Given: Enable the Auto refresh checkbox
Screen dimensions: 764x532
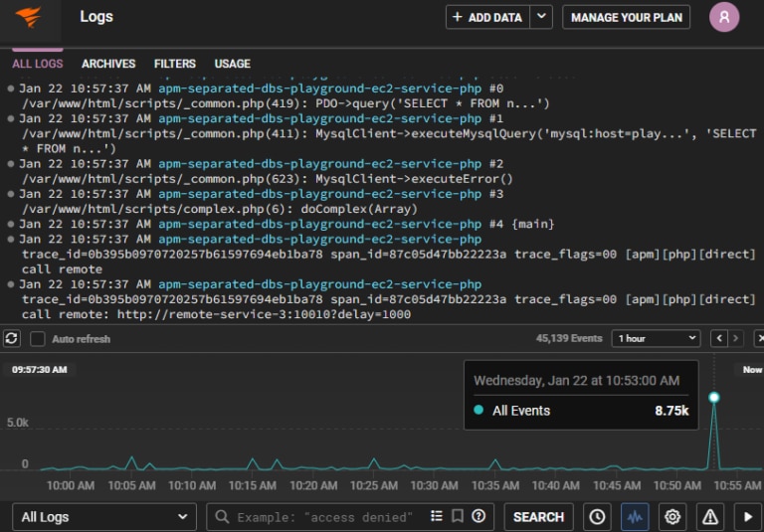Looking at the screenshot, I should click(38, 339).
